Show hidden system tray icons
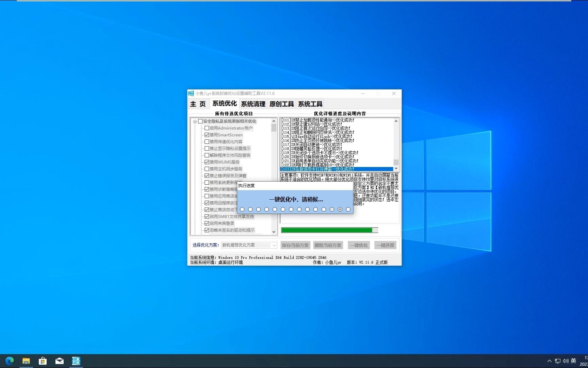588x368 pixels. coord(549,361)
